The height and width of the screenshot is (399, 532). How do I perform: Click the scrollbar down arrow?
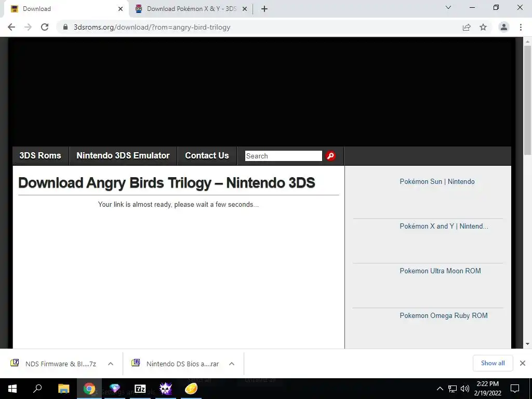click(x=527, y=344)
